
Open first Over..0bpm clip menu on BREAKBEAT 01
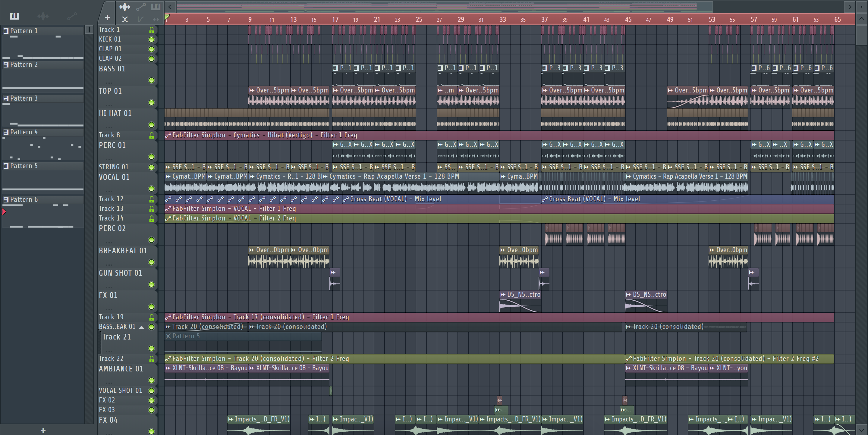pos(252,250)
